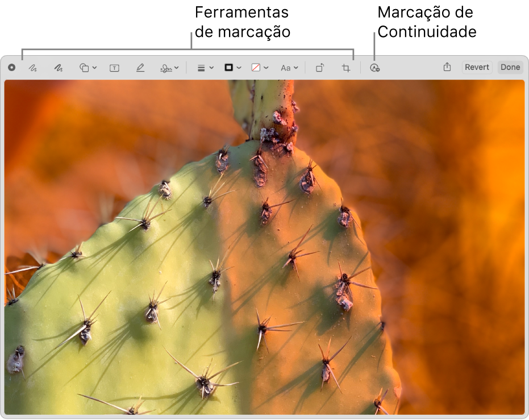This screenshot has height=420, width=529.
Task: Expand the Shapes dropdown arrow
Action: click(94, 68)
